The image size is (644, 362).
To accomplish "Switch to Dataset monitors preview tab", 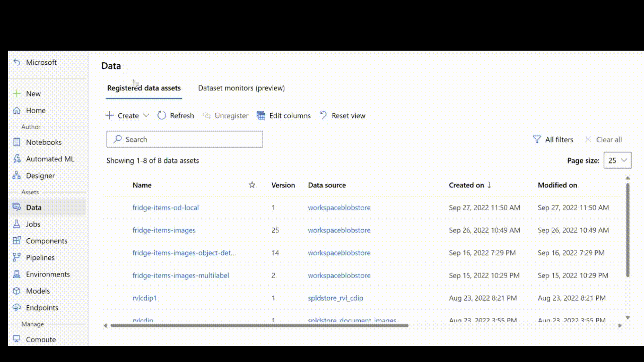I will [241, 87].
